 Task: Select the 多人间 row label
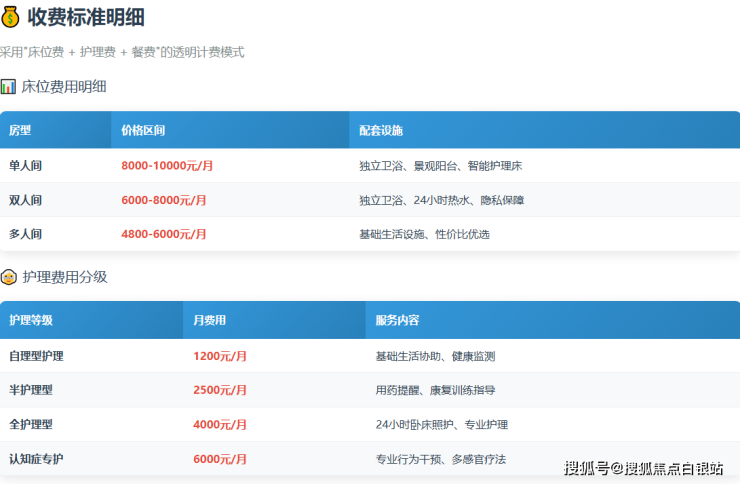[x=26, y=234]
